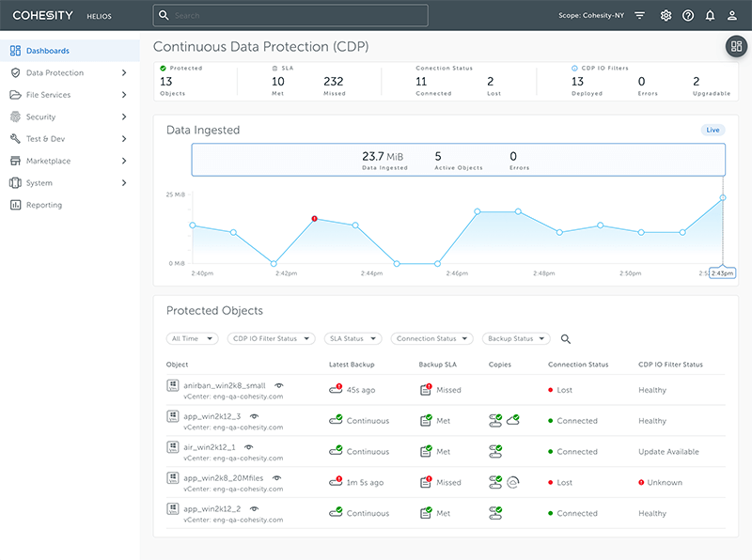Click the Live badge on Data Ingested
Screen dimensions: 752x560
point(713,130)
